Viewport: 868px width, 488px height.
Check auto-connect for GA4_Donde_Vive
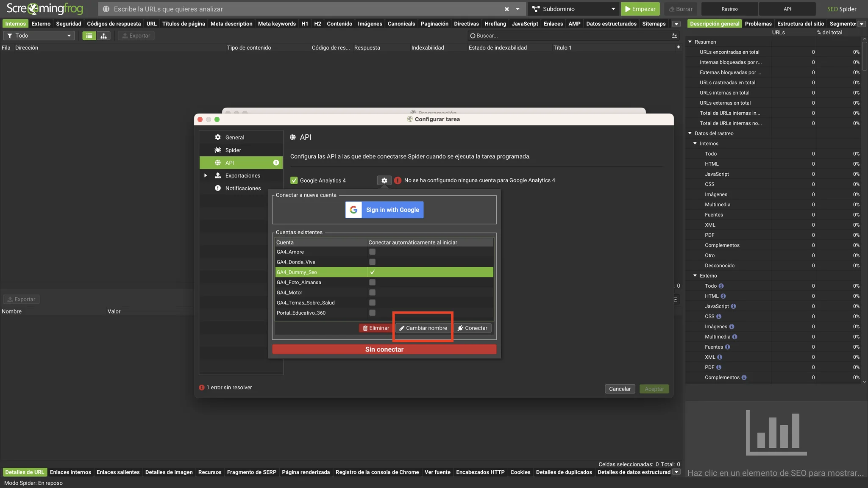pyautogui.click(x=372, y=262)
